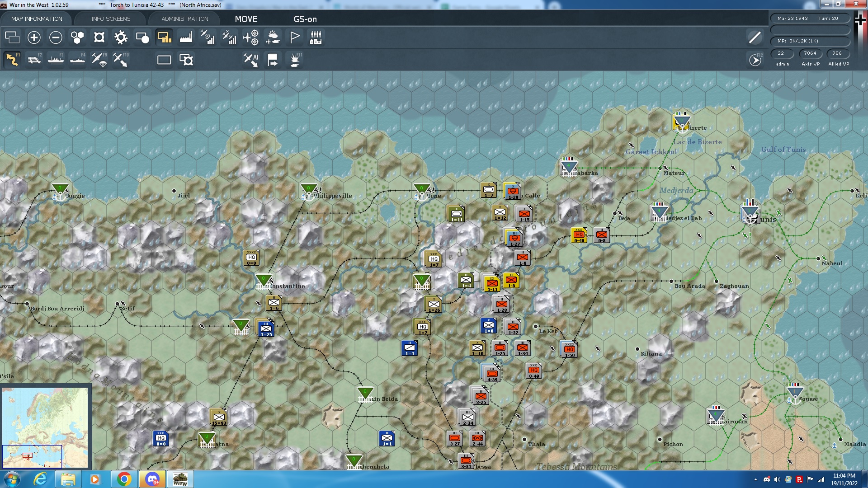Open Google Chrome from the taskbar
The width and height of the screenshot is (868, 488).
click(124, 479)
